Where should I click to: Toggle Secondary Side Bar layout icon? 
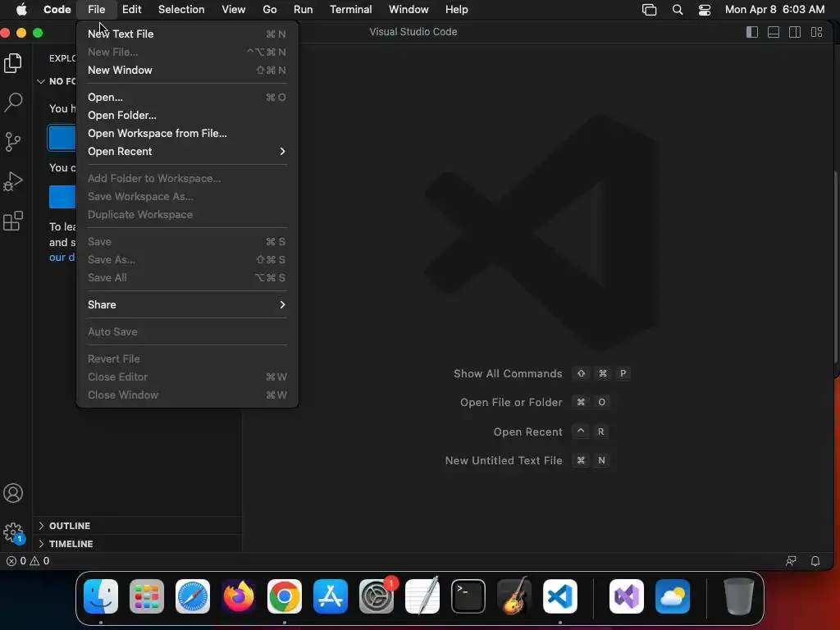click(x=795, y=32)
